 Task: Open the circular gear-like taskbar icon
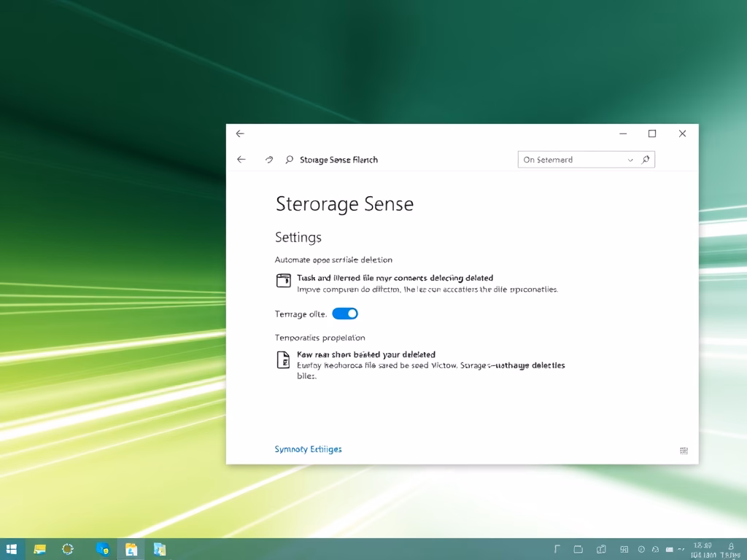[x=68, y=549]
